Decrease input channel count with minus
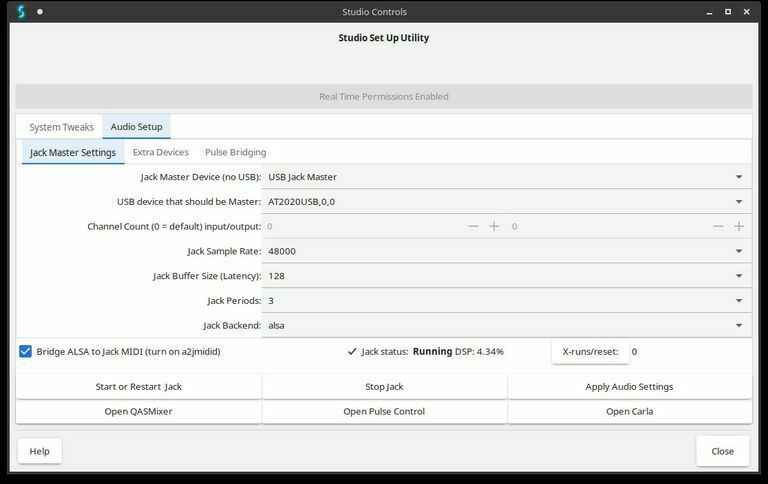 point(473,226)
